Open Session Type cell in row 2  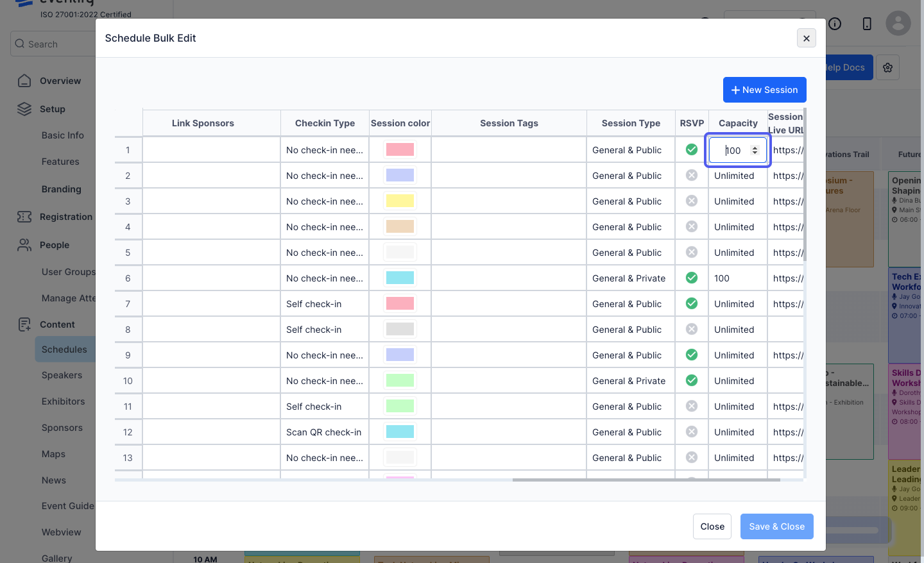(x=631, y=176)
